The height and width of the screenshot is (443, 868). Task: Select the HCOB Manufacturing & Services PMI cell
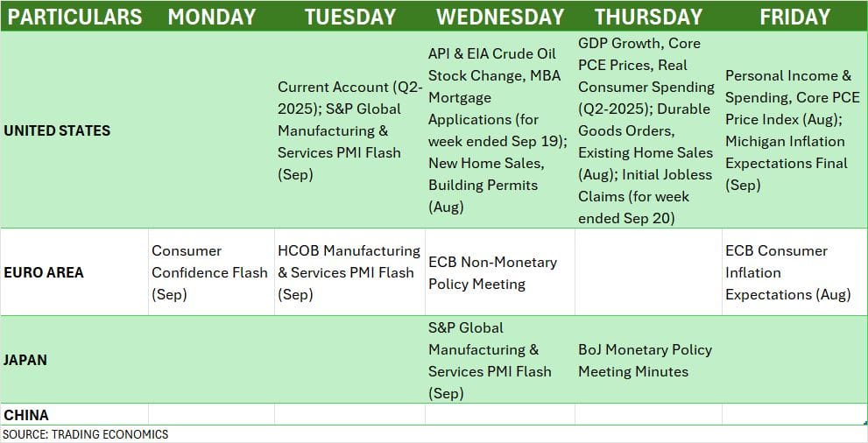[x=349, y=272]
